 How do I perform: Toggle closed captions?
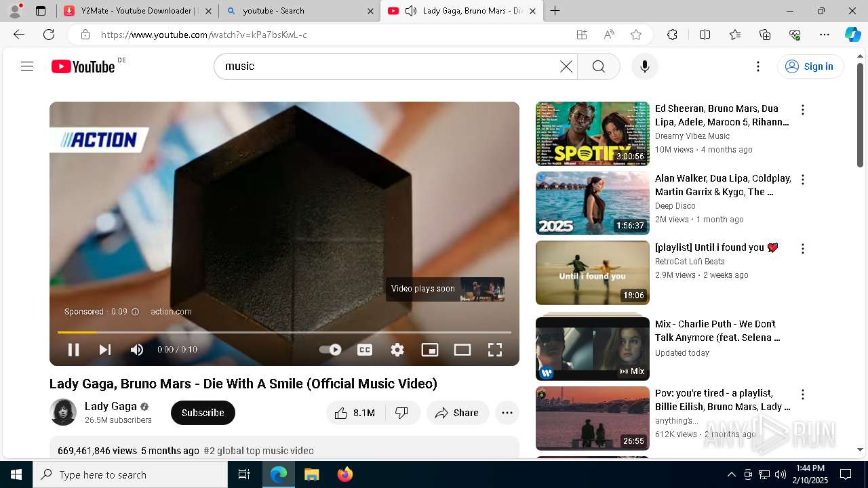365,350
